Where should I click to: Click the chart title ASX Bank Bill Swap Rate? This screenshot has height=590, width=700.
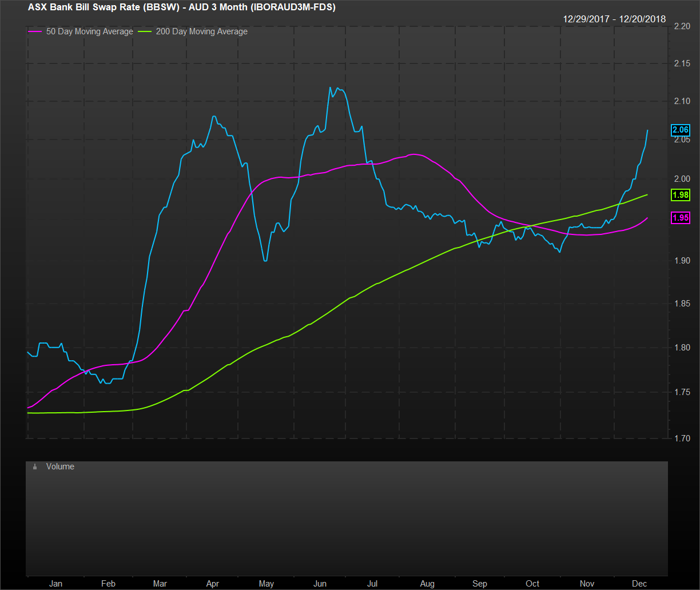[x=181, y=7]
